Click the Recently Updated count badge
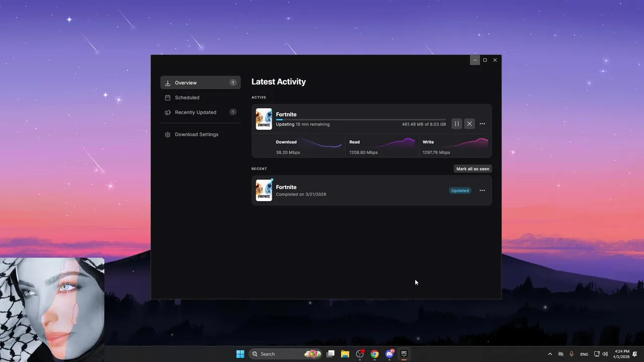Screen dimensions: 644x362 pos(233,112)
